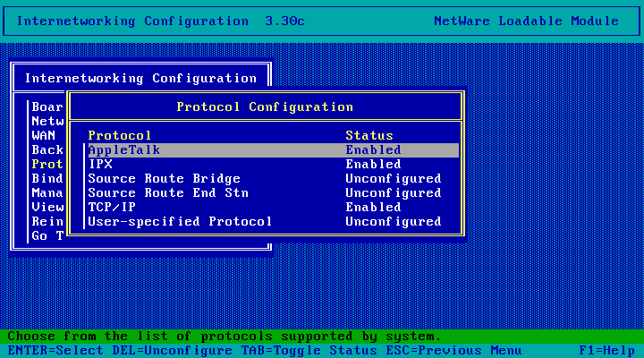Click the NetWare Loadable Module header text
Viewport: 644px width, 358px height.
click(x=526, y=21)
